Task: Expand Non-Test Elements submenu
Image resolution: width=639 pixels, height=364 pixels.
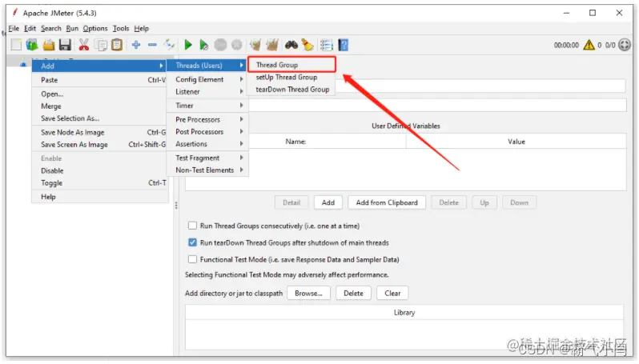Action: (x=208, y=170)
